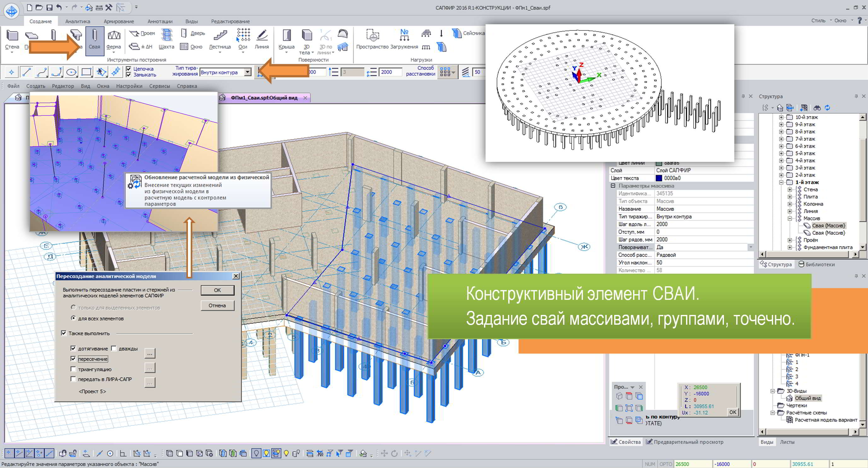Toggle the Цепочка checkbox
The image size is (868, 468).
[128, 69]
